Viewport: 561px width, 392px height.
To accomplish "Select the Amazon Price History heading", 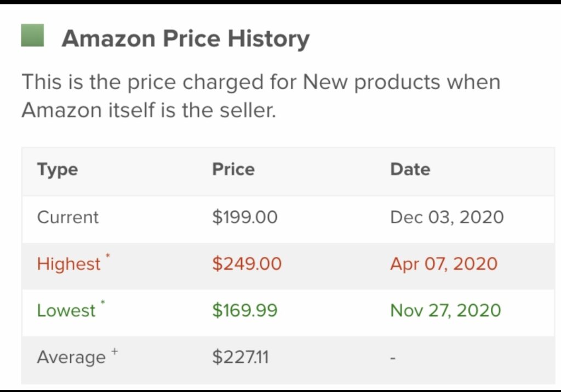I will pyautogui.click(x=186, y=39).
